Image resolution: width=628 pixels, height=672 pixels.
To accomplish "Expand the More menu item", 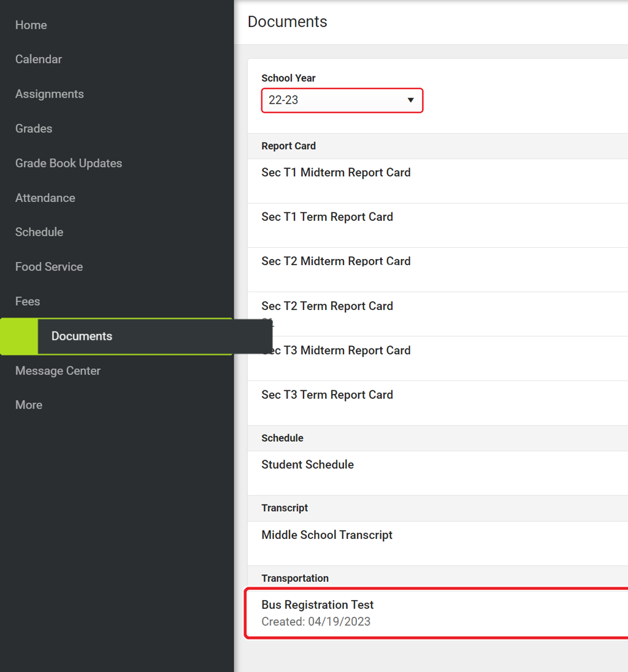I will (x=29, y=405).
